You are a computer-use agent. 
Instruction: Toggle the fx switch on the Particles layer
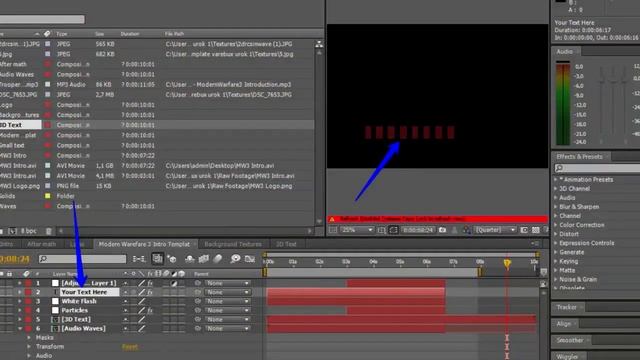pos(150,310)
